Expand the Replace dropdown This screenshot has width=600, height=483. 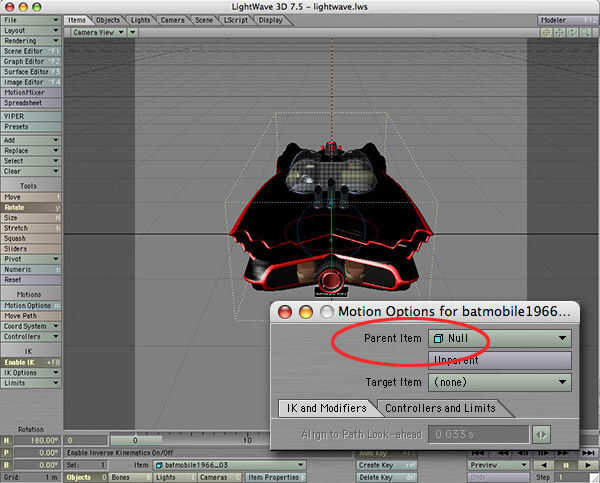pyautogui.click(x=31, y=150)
